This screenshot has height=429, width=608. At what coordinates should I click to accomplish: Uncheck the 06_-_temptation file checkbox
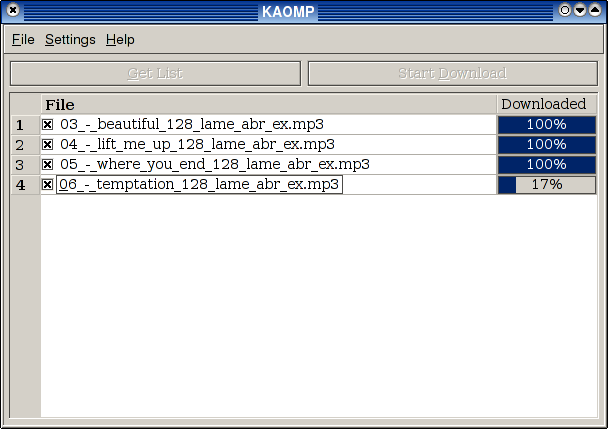pos(47,185)
